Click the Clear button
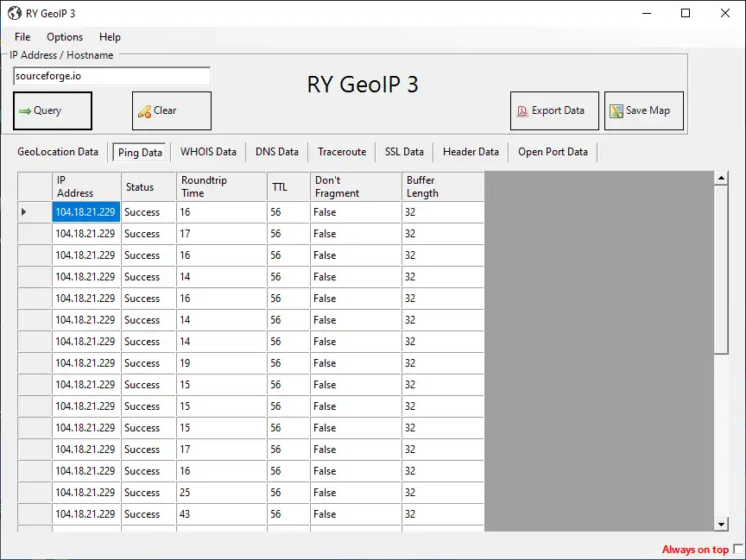The image size is (746, 560). tap(172, 110)
